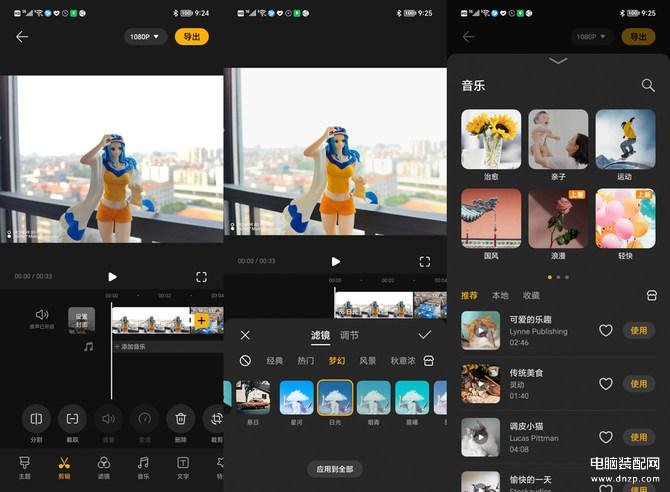This screenshot has width=670, height=492.
Task: Open the 1080P resolution dropdown in left screen
Action: click(x=145, y=37)
